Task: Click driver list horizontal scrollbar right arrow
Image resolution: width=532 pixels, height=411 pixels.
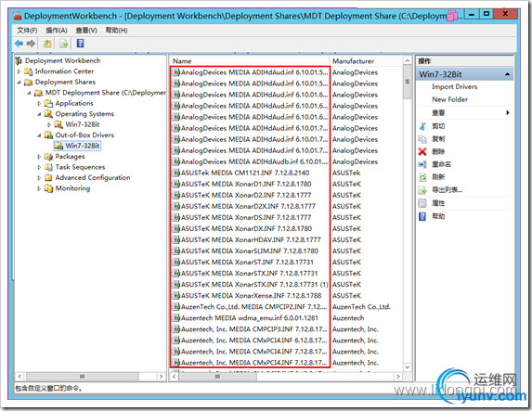Action: pyautogui.click(x=398, y=377)
